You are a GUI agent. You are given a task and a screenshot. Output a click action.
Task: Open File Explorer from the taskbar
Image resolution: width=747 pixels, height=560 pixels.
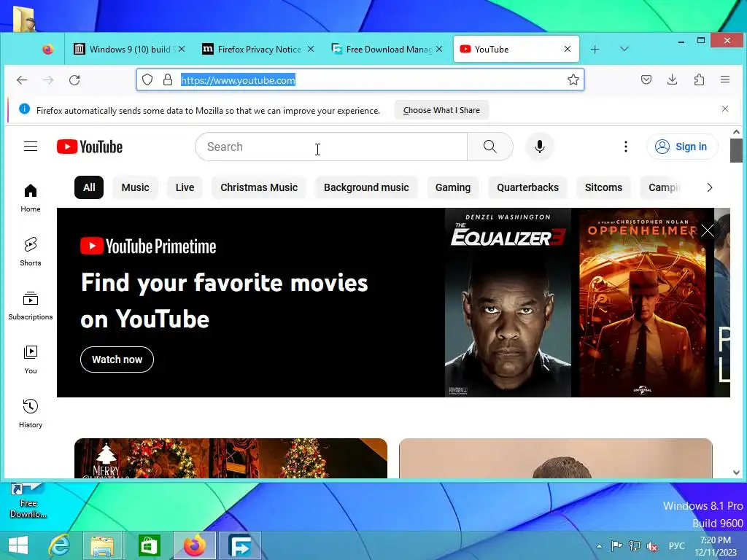102,545
